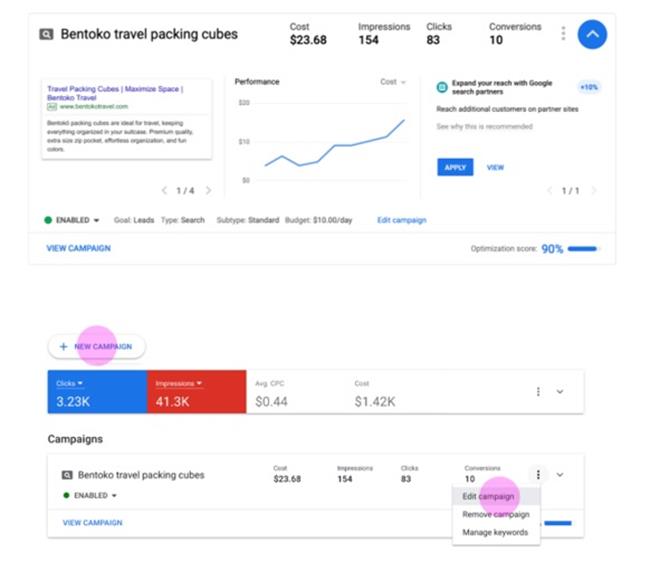Click the NEW CAMPAIGN button
The image size is (650, 581).
coord(97,346)
